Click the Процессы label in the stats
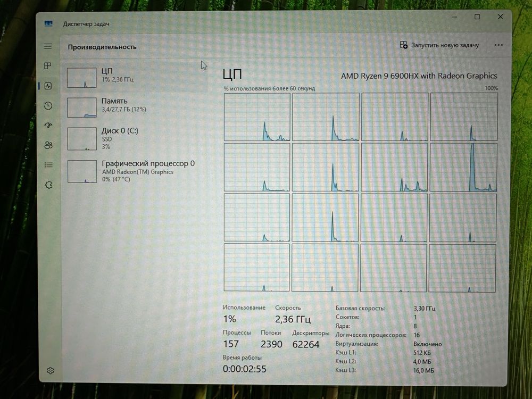The image size is (532, 399). coord(237,332)
